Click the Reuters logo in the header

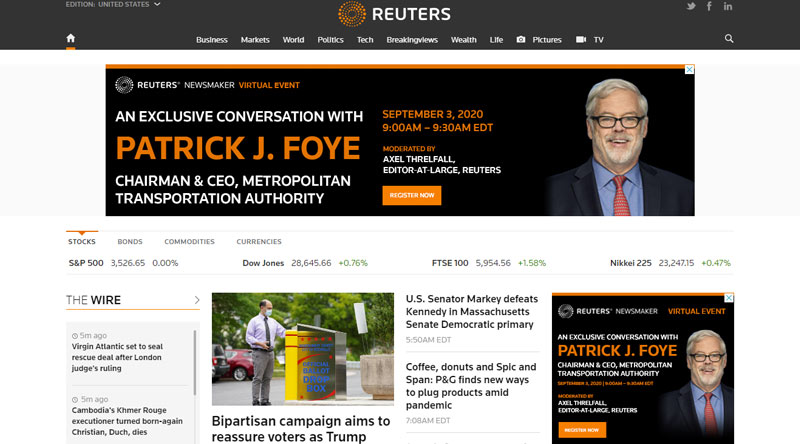coord(394,14)
